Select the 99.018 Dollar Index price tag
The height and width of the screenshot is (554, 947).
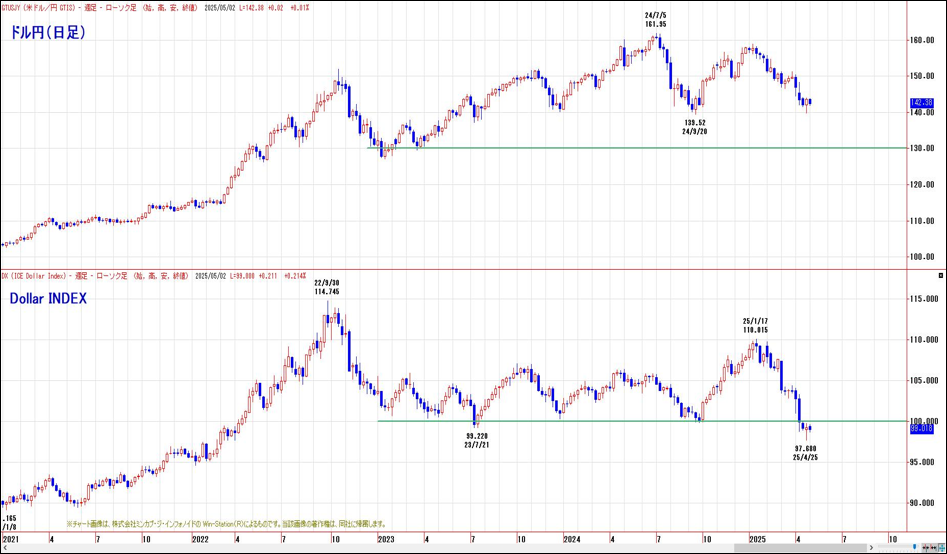point(922,428)
